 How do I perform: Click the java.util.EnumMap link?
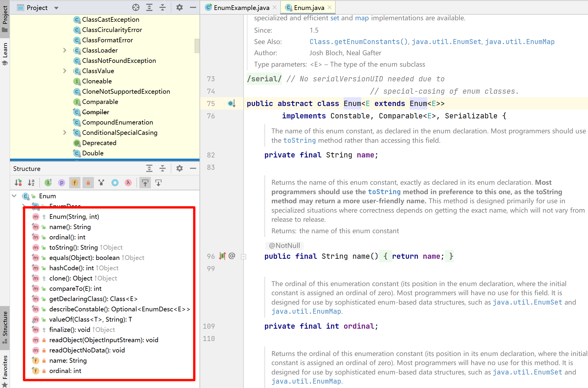pyautogui.click(x=519, y=41)
